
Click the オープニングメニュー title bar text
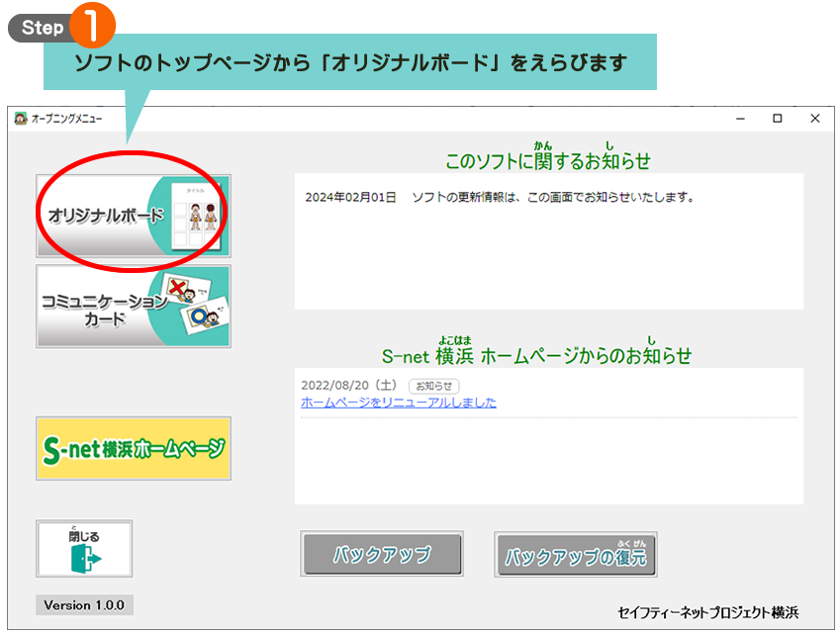(x=66, y=118)
